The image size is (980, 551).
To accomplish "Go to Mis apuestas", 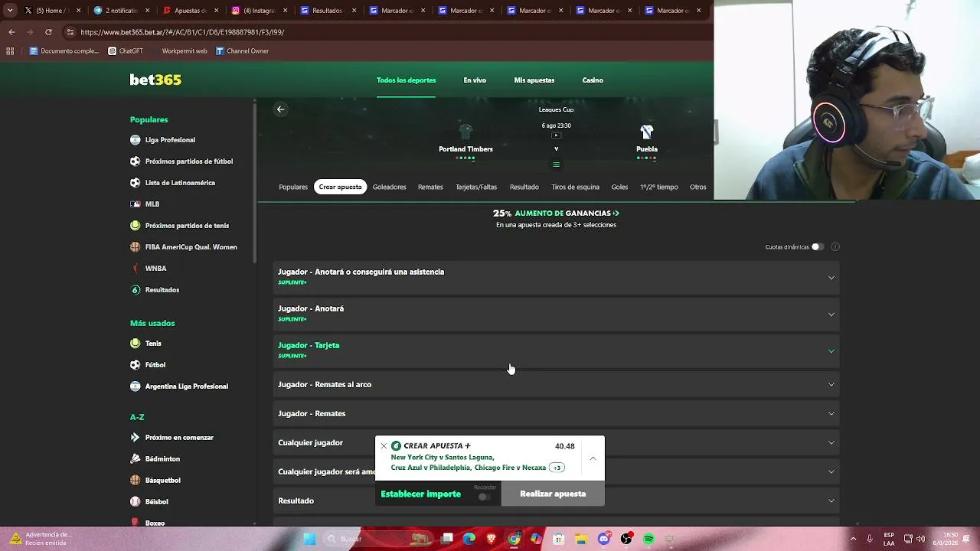I will click(534, 80).
